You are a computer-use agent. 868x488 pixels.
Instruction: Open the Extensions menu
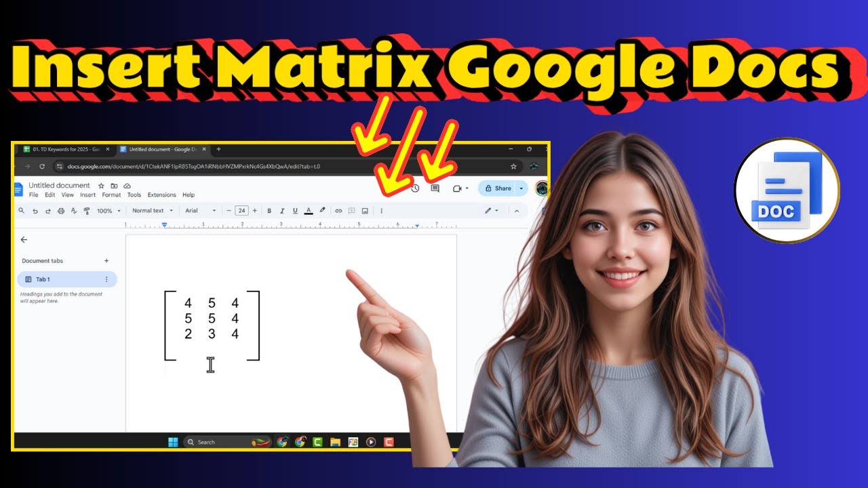pos(161,195)
